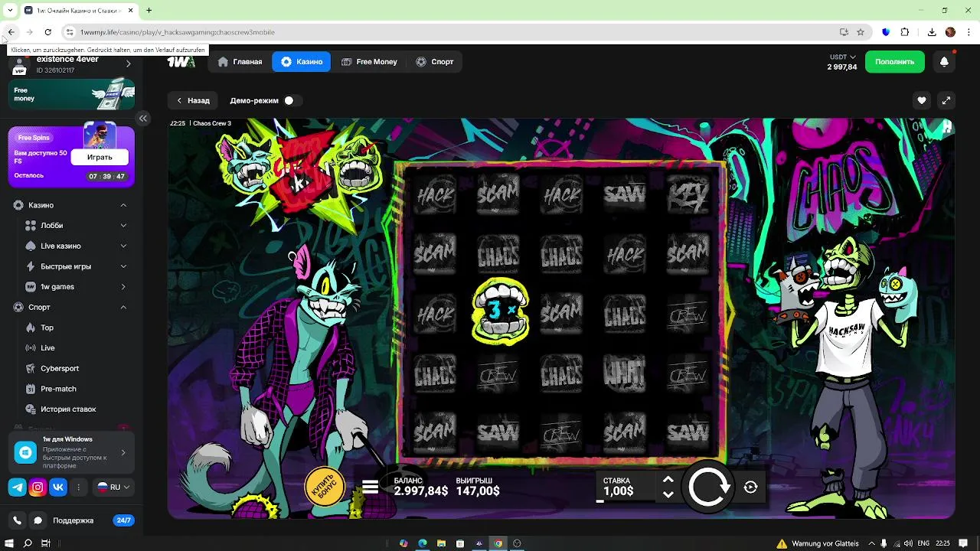Open the Free money banner
980x551 pixels.
71,95
